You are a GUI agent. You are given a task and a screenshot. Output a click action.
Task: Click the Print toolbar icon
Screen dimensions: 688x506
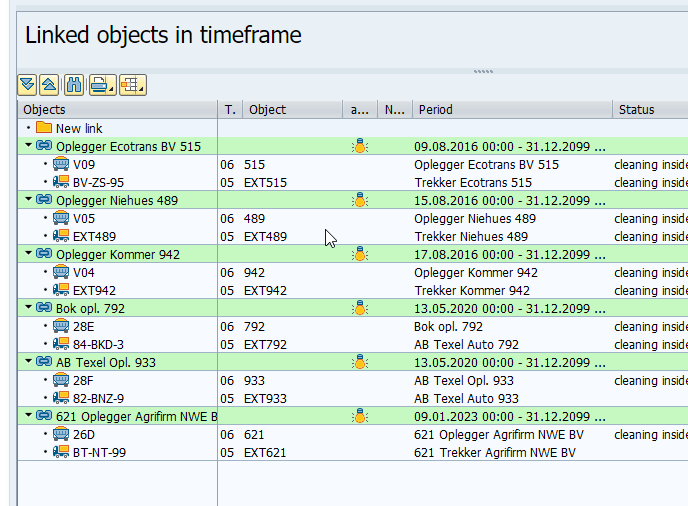[99, 85]
